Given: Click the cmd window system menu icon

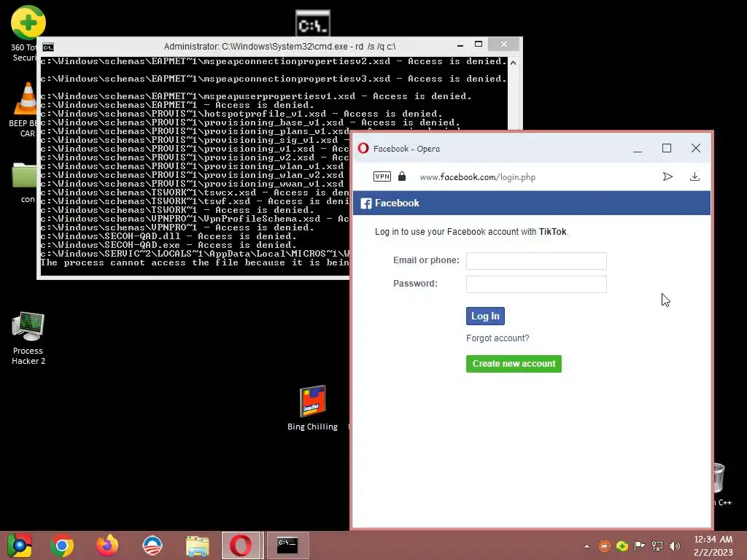Looking at the screenshot, I should point(47,47).
